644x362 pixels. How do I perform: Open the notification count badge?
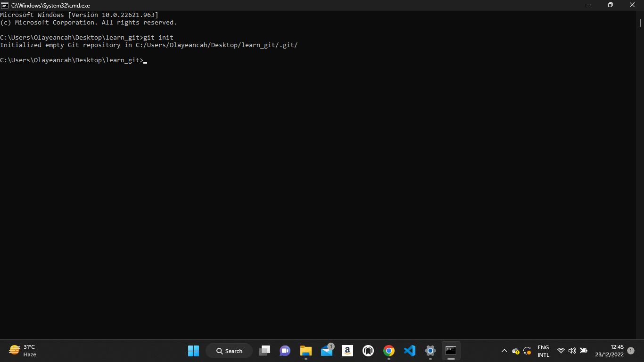pos(631,351)
